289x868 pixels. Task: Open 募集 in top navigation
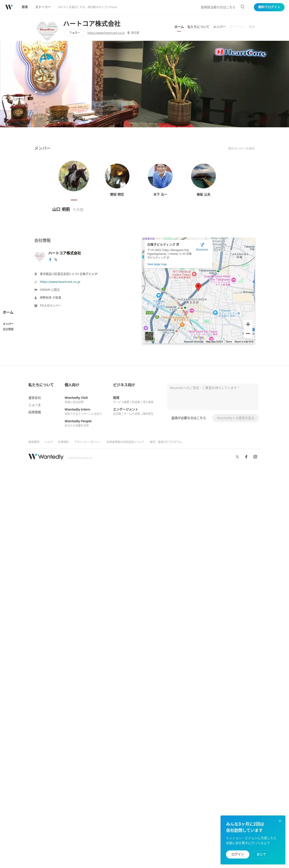25,7
